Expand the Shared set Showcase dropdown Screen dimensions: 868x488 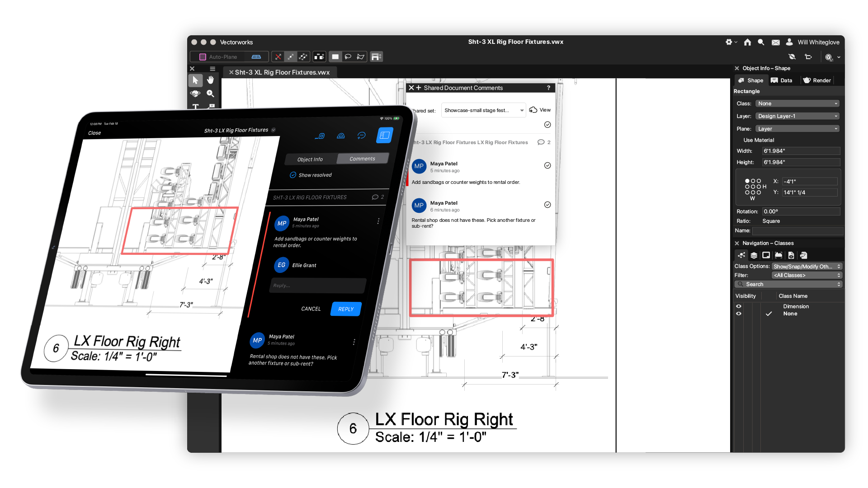(483, 110)
